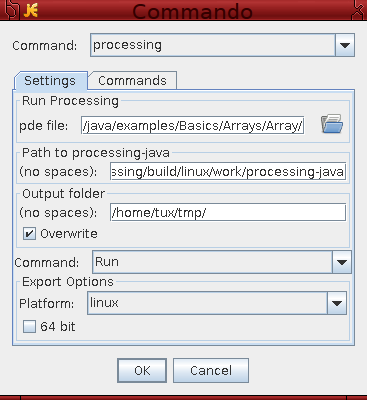This screenshot has width=367, height=400.
Task: Click the Output folder text field
Action: click(x=228, y=212)
